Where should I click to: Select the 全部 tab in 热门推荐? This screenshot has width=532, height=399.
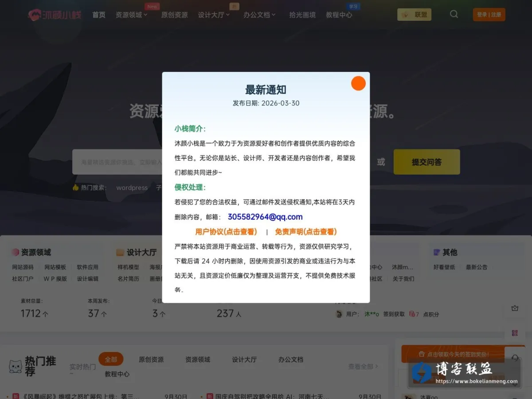pyautogui.click(x=111, y=359)
